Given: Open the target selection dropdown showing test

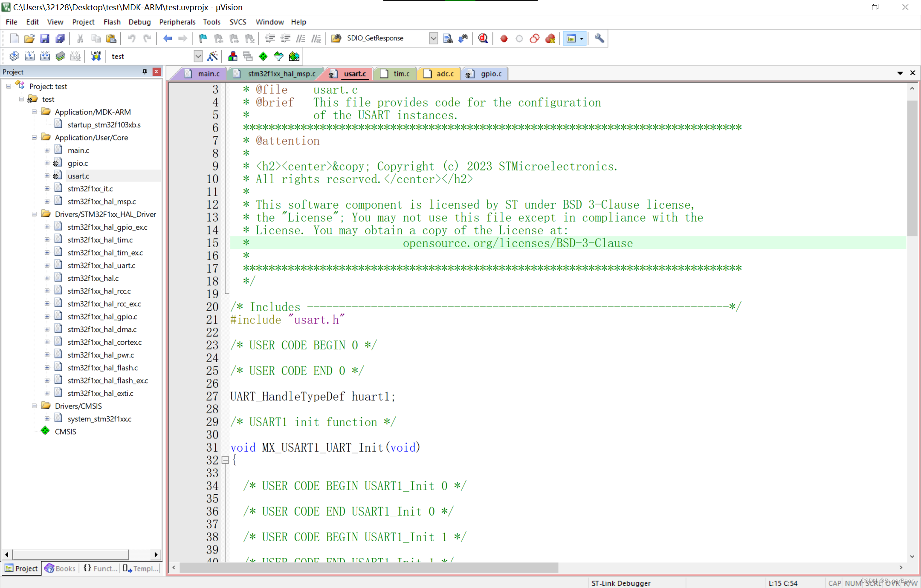Looking at the screenshot, I should point(198,56).
